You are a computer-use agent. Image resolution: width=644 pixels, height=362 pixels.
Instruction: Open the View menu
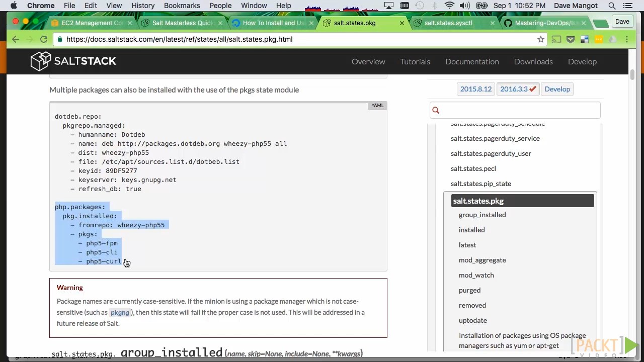coord(114,6)
